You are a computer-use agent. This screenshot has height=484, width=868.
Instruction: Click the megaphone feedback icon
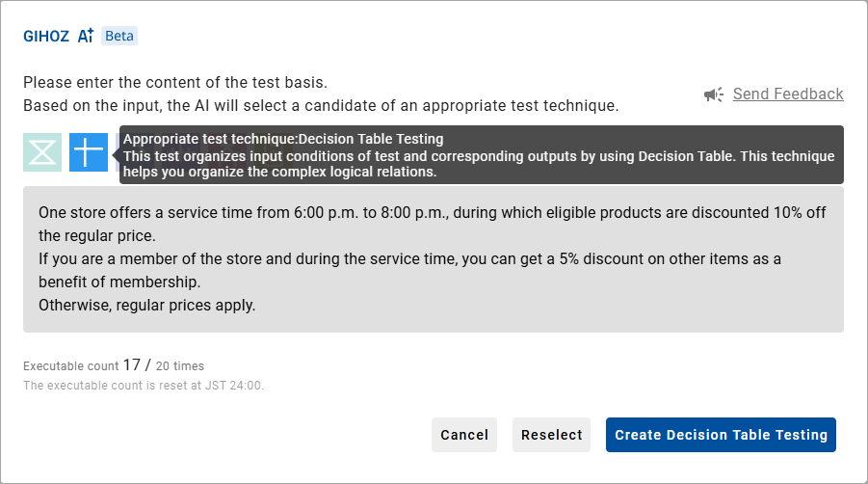pos(714,94)
